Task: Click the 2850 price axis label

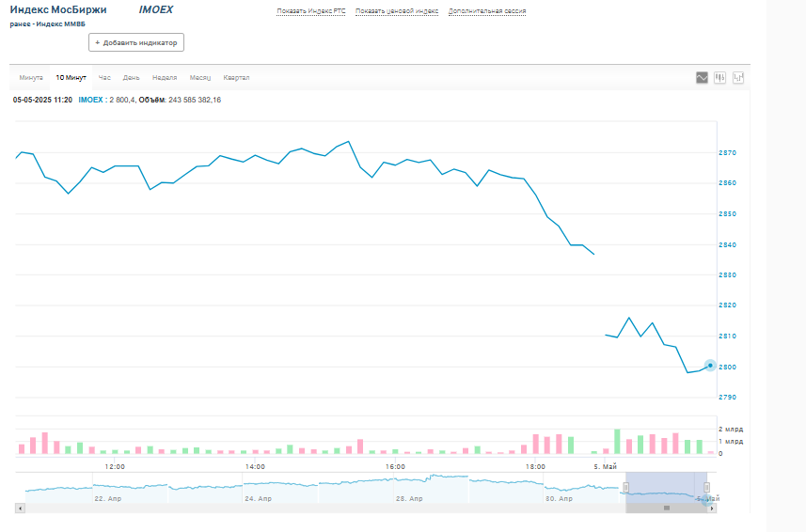Action: coord(727,214)
